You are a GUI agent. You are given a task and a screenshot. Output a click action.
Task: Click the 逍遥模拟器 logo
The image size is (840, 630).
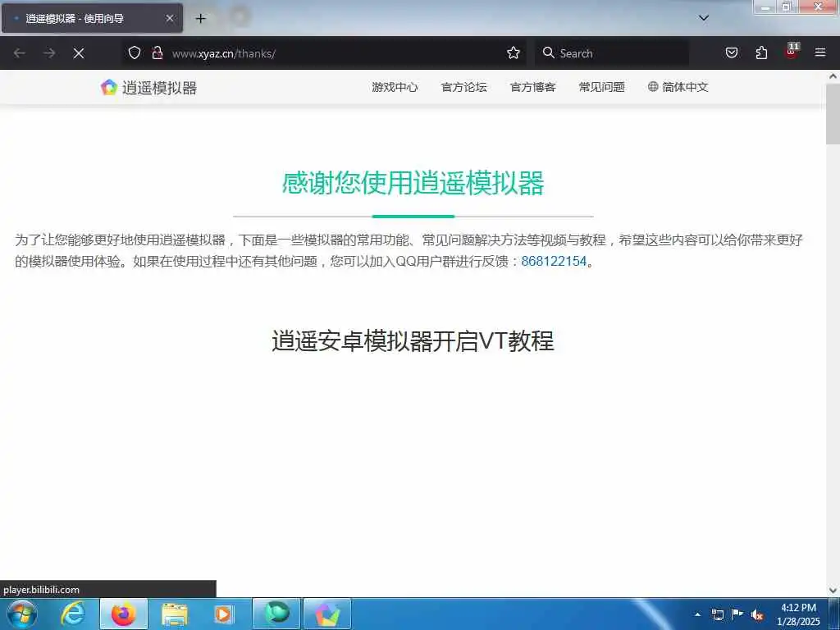coord(148,87)
